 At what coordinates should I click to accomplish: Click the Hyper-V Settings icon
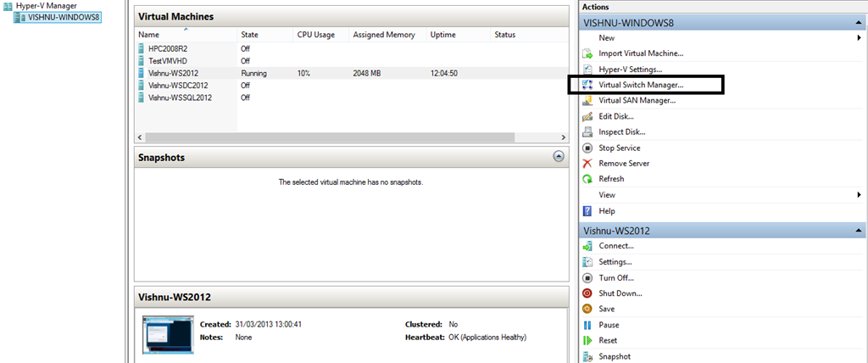point(587,70)
